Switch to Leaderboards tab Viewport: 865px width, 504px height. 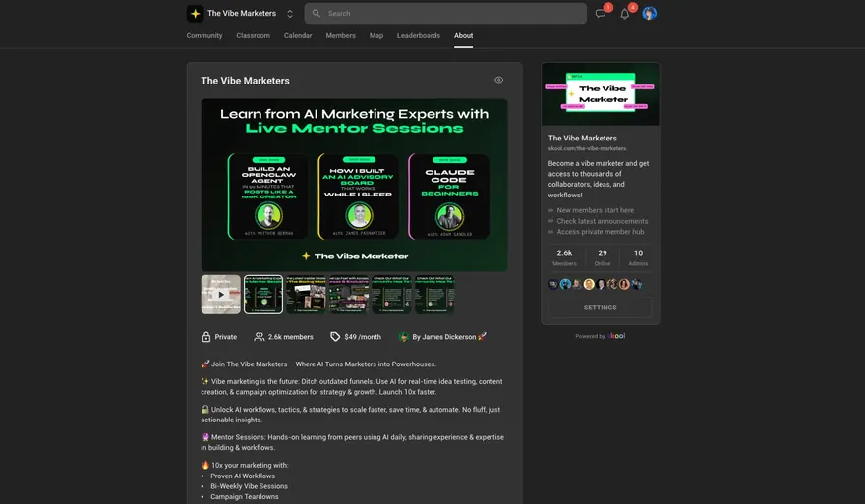419,35
